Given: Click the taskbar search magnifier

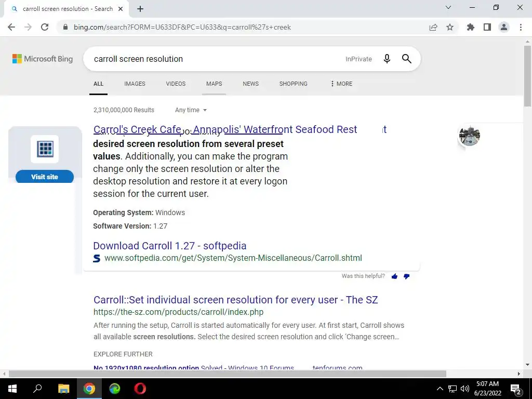Looking at the screenshot, I should tap(37, 389).
